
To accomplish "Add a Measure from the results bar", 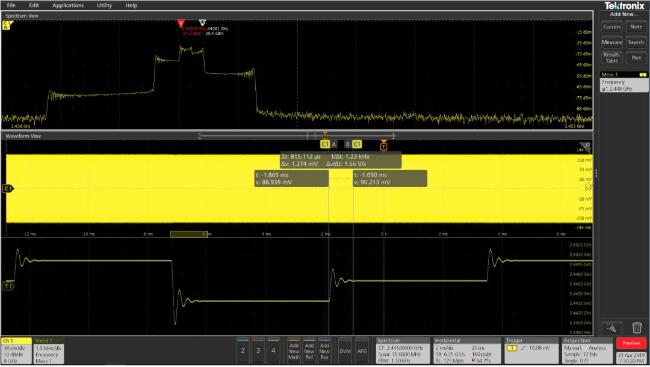I will click(x=612, y=42).
